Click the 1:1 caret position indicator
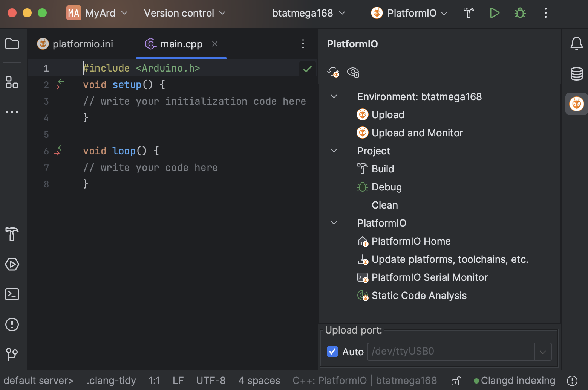Viewport: 588px width, 390px height. click(x=154, y=381)
